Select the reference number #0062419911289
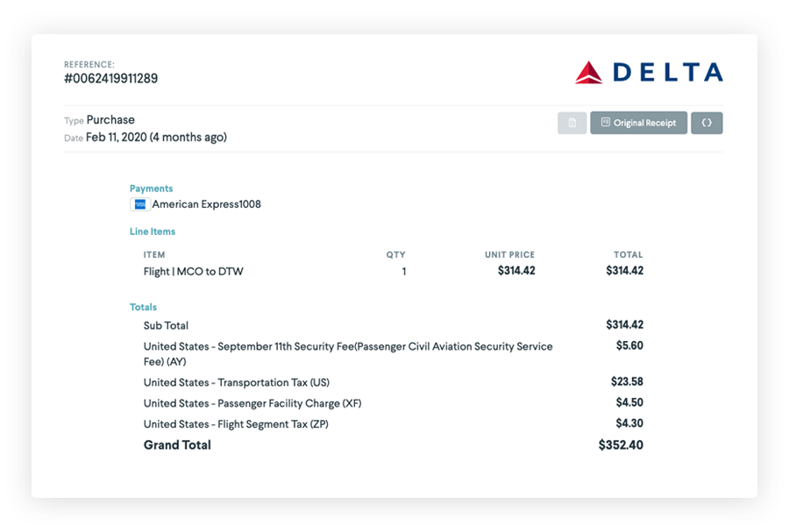 tap(111, 79)
